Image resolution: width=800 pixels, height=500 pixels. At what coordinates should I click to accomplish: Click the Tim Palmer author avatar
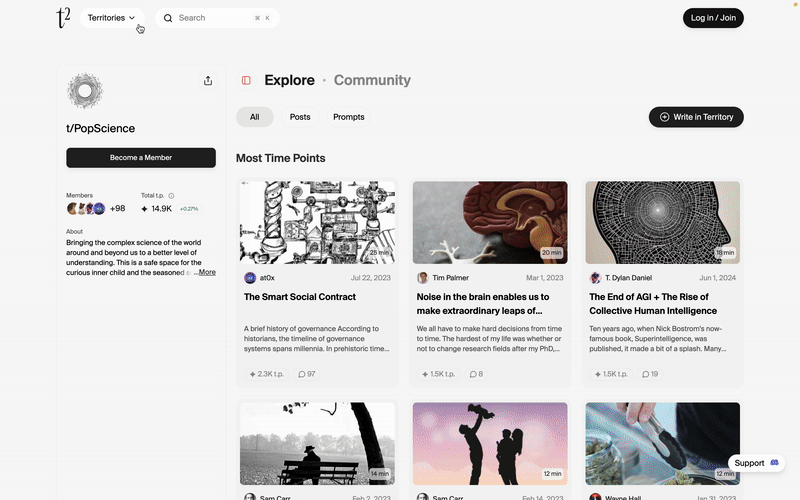click(422, 278)
